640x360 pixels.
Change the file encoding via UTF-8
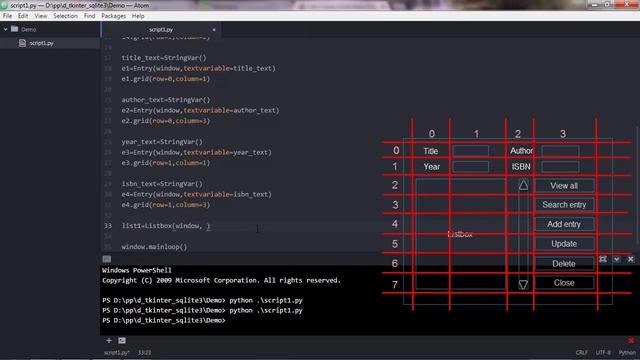pyautogui.click(x=603, y=352)
